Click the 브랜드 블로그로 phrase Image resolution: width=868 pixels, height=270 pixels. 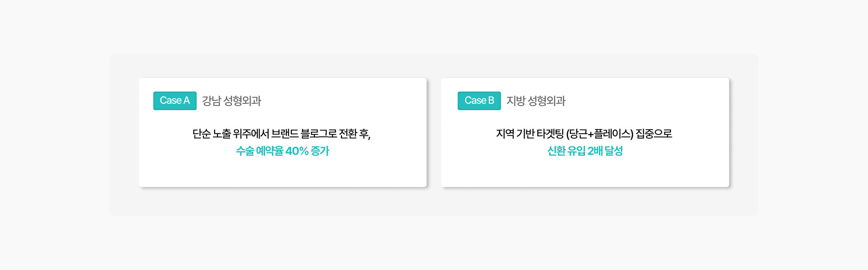point(304,134)
